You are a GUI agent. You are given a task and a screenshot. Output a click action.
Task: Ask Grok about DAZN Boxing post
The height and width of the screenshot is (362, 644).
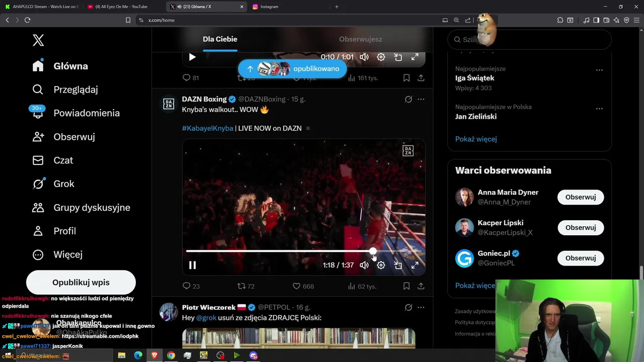pyautogui.click(x=409, y=99)
